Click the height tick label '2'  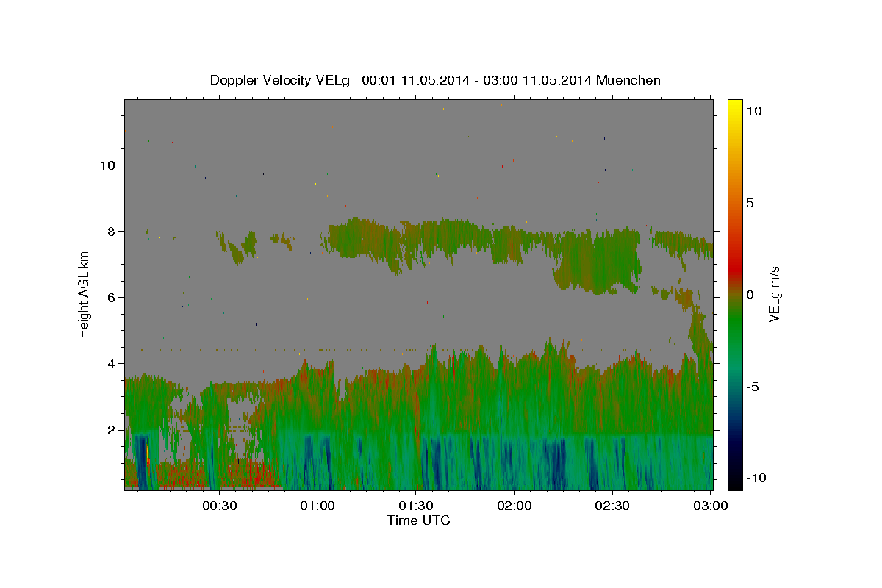pos(111,430)
